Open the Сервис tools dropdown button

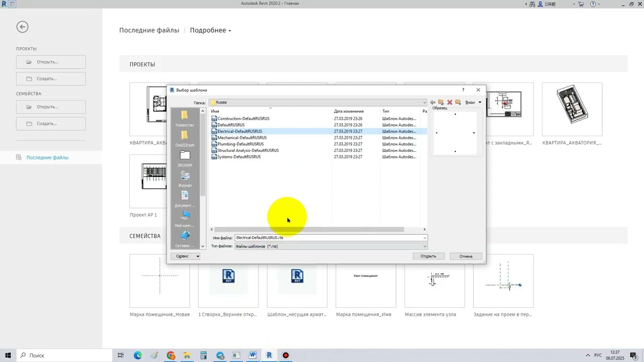tap(186, 256)
